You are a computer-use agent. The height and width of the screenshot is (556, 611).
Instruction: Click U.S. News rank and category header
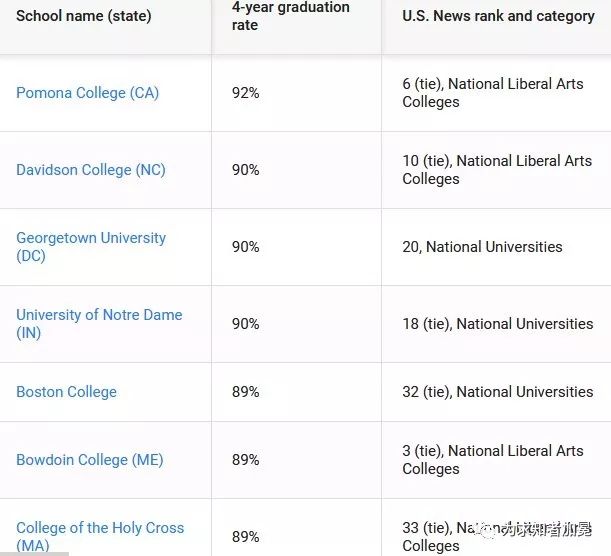[x=498, y=16]
